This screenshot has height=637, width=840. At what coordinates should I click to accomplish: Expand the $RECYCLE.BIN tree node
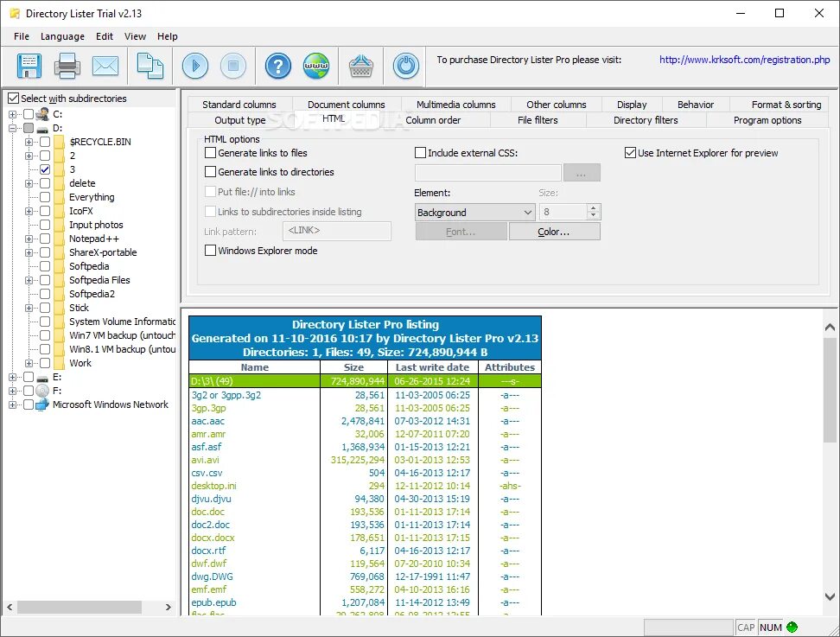coord(29,142)
